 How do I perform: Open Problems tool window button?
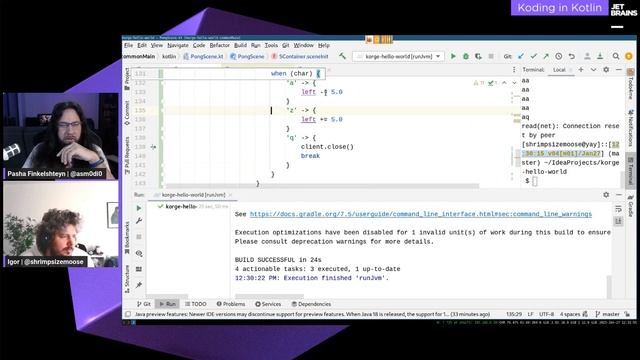click(x=231, y=304)
